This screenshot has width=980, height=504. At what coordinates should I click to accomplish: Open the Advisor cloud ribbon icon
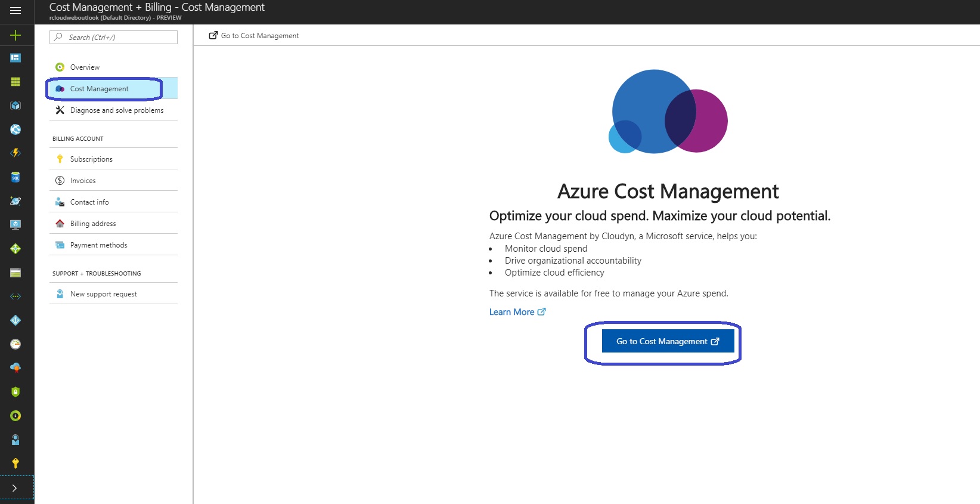pos(15,368)
